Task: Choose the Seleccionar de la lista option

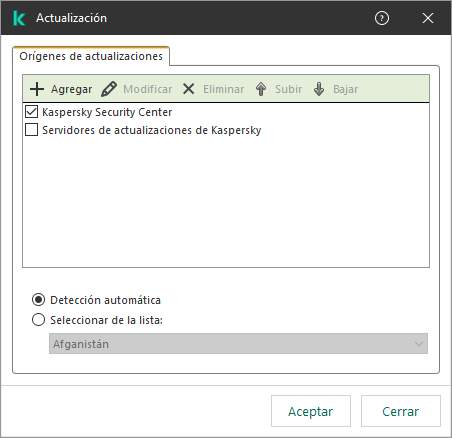Action: pyautogui.click(x=38, y=320)
